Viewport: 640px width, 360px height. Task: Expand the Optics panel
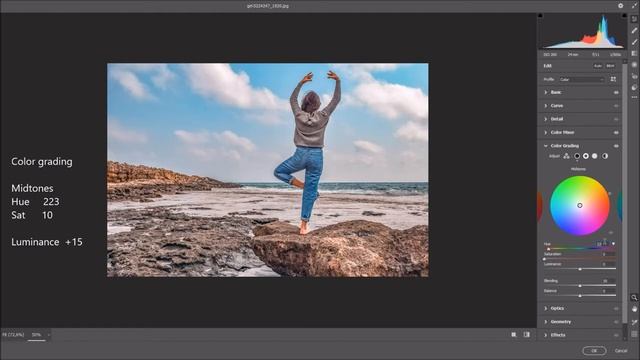[546, 308]
